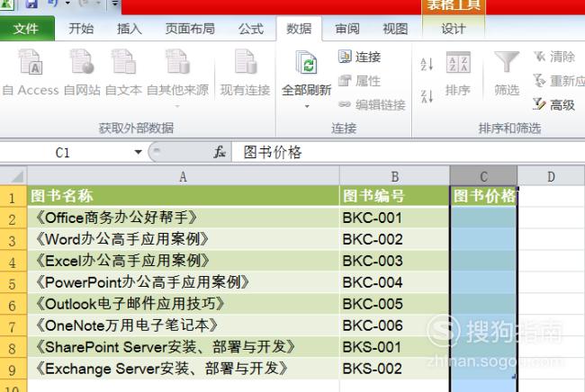Toggle the Filter (筛选) funnel icon
Screen dimensions: 585x392
pos(507,61)
